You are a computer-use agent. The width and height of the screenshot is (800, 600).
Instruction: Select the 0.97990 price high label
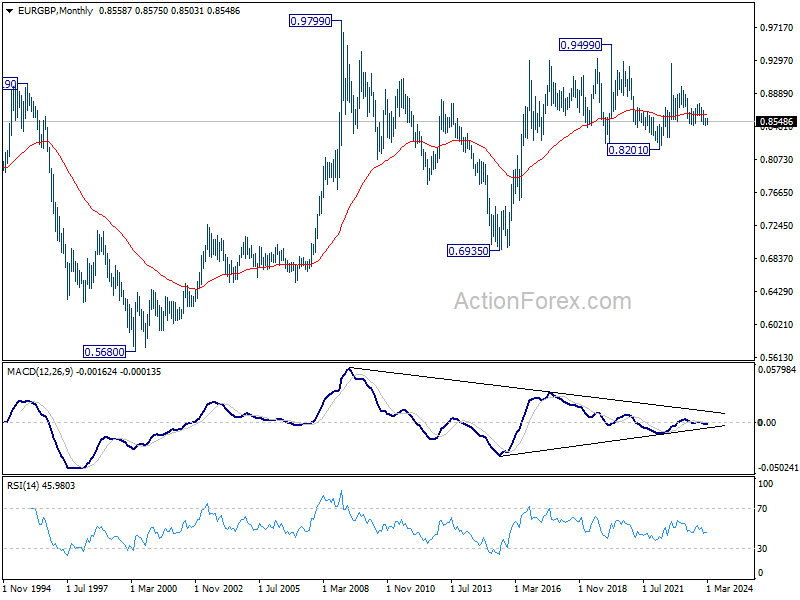[310, 21]
